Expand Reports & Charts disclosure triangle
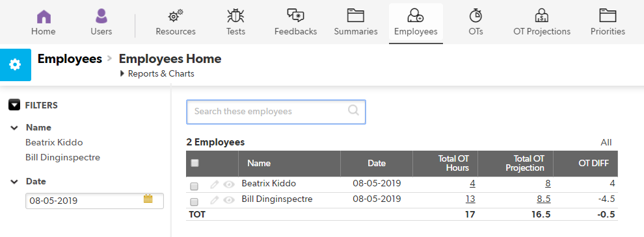This screenshot has width=644, height=237. point(122,74)
